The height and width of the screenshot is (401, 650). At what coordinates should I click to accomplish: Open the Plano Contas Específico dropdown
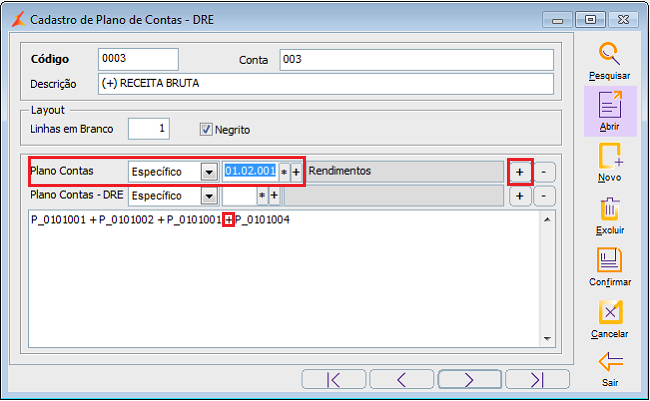pyautogui.click(x=209, y=172)
